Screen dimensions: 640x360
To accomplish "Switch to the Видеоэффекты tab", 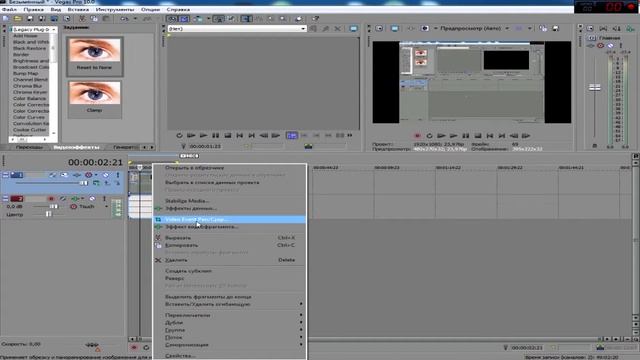I will (x=76, y=147).
